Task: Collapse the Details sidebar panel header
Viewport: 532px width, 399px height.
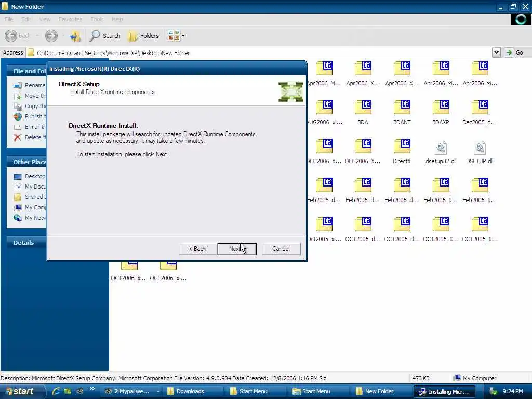Action: tap(26, 242)
